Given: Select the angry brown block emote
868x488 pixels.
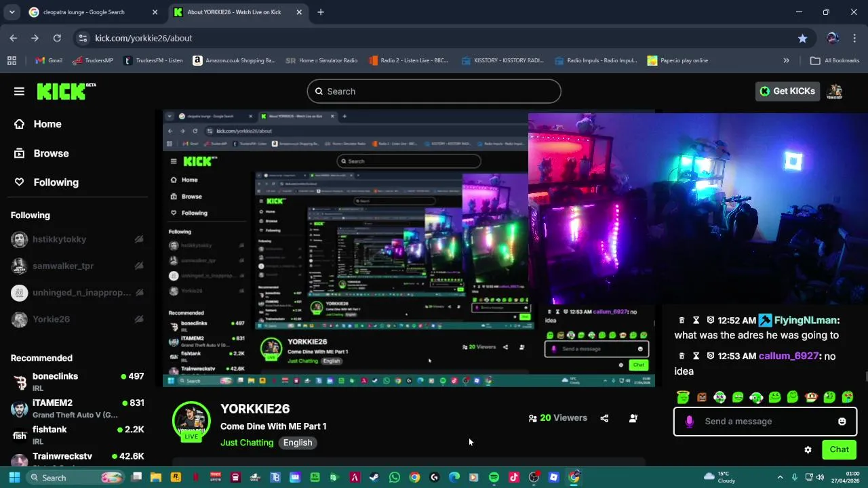Looking at the screenshot, I should pos(701,397).
